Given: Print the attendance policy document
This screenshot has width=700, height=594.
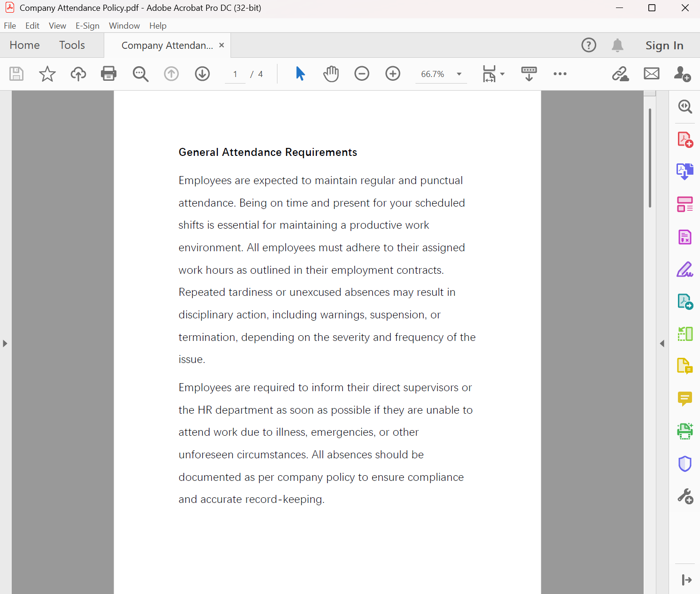Looking at the screenshot, I should tap(108, 74).
